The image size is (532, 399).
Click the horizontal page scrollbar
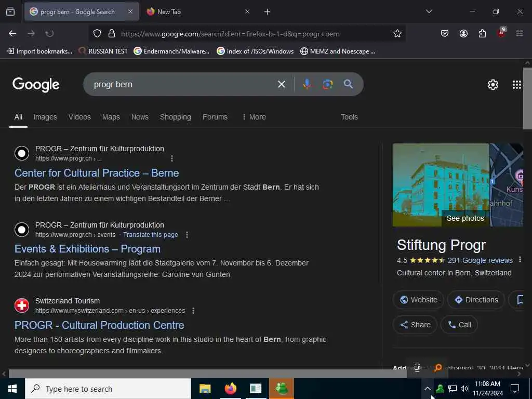(x=208, y=374)
